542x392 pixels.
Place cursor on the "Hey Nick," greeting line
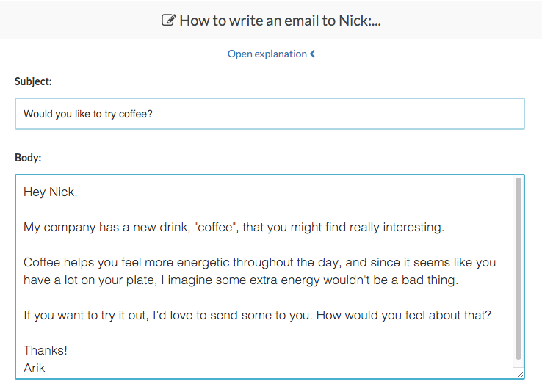click(51, 192)
